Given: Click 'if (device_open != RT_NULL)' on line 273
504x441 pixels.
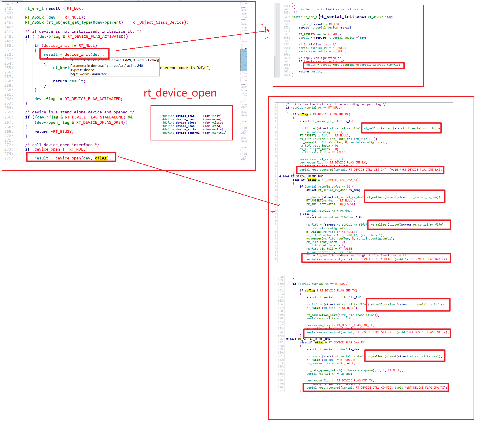Looking at the screenshot, I should click(56, 149).
